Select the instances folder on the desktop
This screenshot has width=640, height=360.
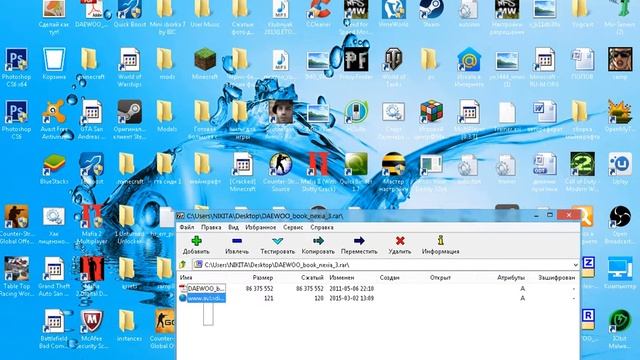[129, 325]
